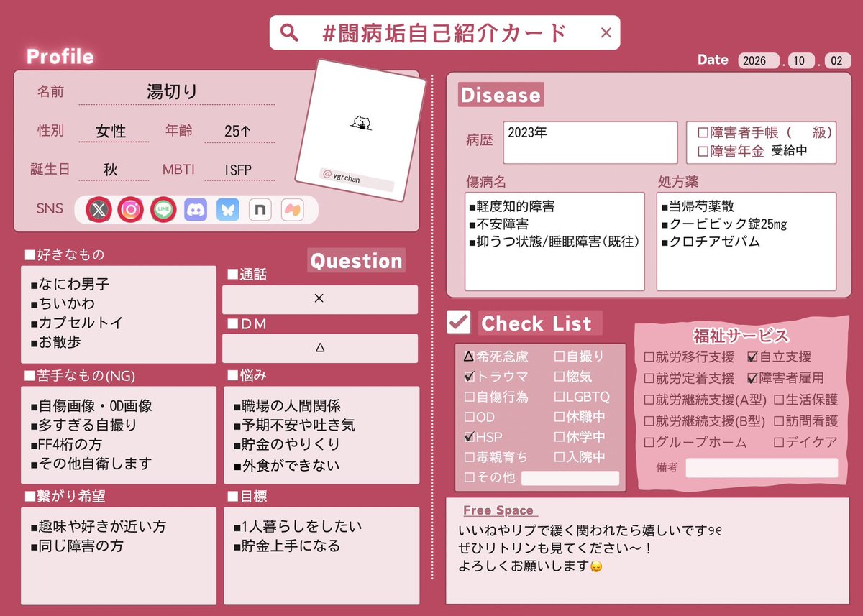Click the X (Twitter) SNS icon
This screenshot has height=616, width=863.
point(99,209)
